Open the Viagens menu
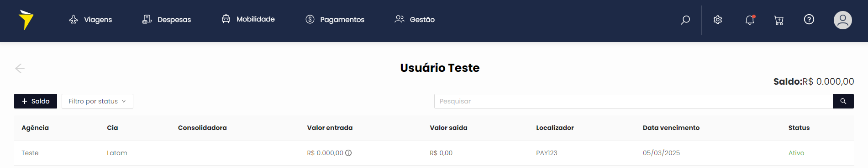The height and width of the screenshot is (168, 868). coord(90,19)
